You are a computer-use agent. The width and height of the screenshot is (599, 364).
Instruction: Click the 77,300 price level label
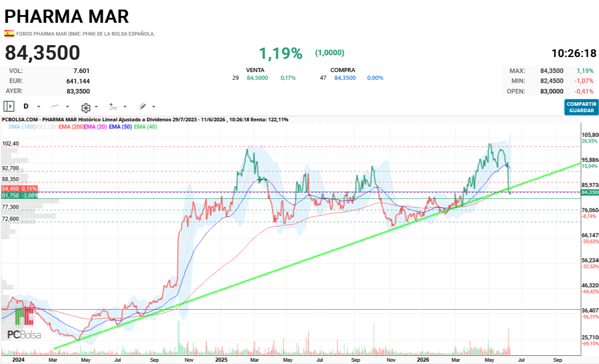point(10,207)
